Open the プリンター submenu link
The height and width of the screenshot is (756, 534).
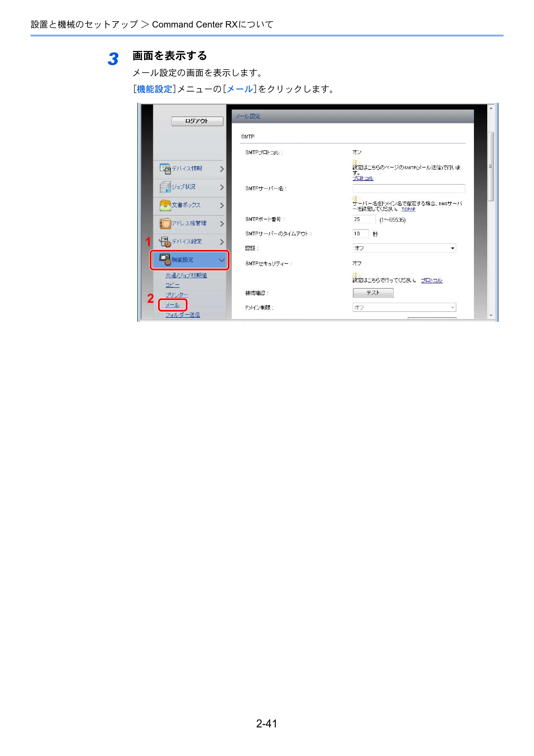(x=177, y=295)
